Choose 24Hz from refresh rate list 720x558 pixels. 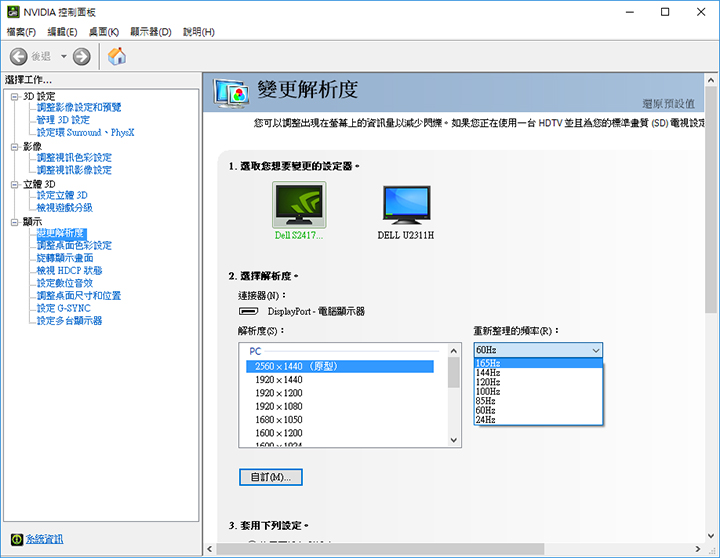coord(538,420)
